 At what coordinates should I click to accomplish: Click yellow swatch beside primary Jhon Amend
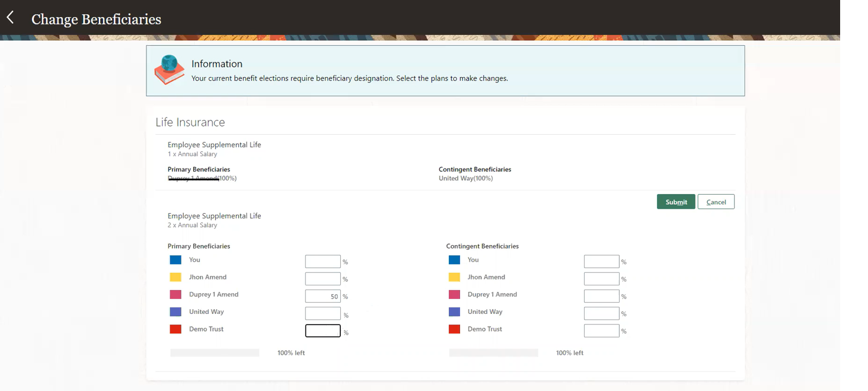click(175, 277)
